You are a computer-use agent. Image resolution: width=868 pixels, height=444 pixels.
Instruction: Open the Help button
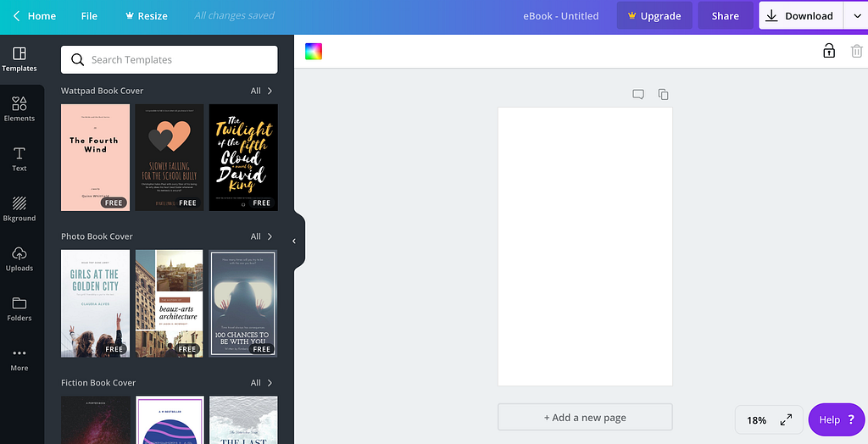click(x=837, y=419)
